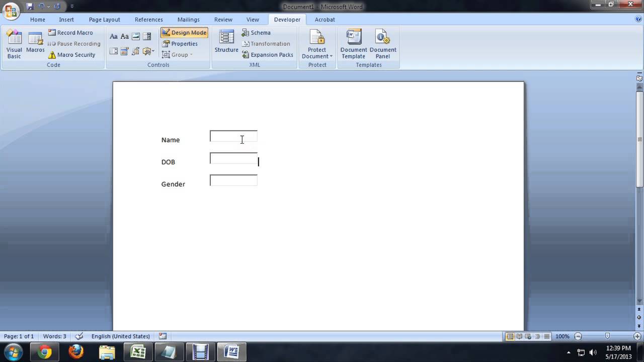Click the zoom slider handle

(x=607, y=336)
